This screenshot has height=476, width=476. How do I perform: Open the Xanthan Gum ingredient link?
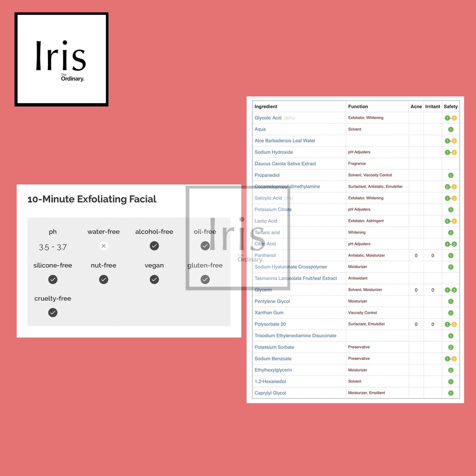pos(269,313)
